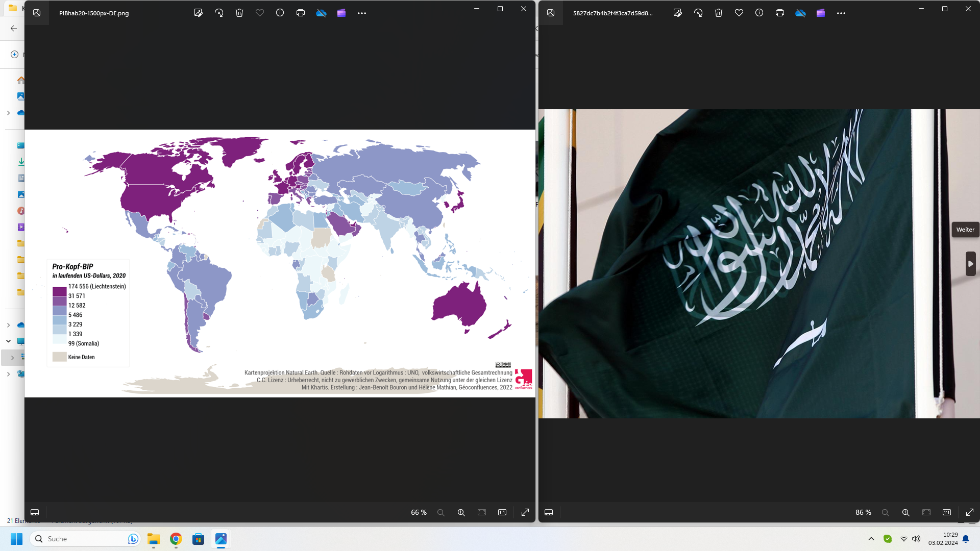Edit the flag image in right window
980x551 pixels.
click(x=678, y=13)
